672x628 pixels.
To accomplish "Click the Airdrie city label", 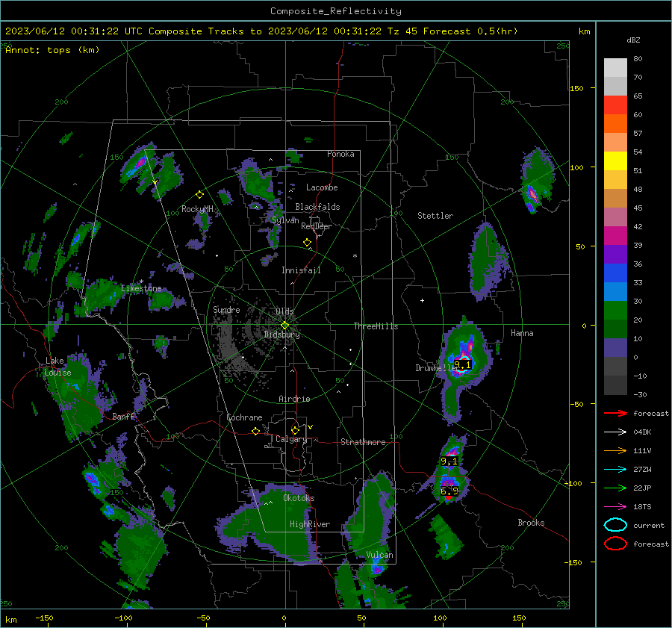I will coord(294,399).
